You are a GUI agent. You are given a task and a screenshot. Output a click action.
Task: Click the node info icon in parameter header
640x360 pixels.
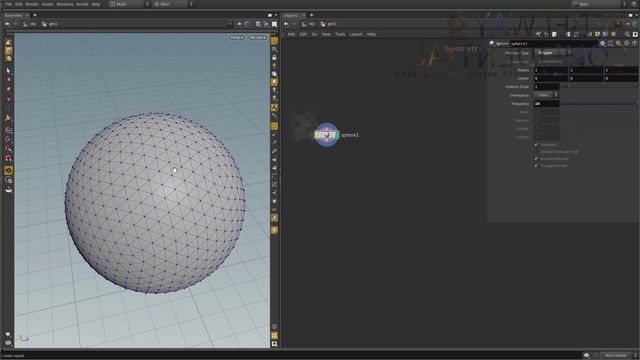pos(627,43)
